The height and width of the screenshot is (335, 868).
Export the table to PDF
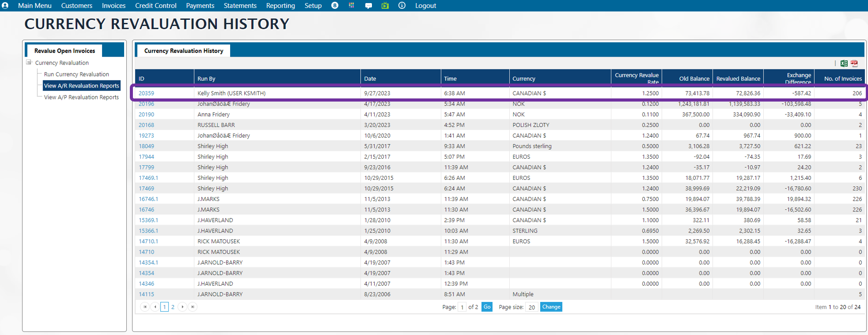(x=854, y=64)
